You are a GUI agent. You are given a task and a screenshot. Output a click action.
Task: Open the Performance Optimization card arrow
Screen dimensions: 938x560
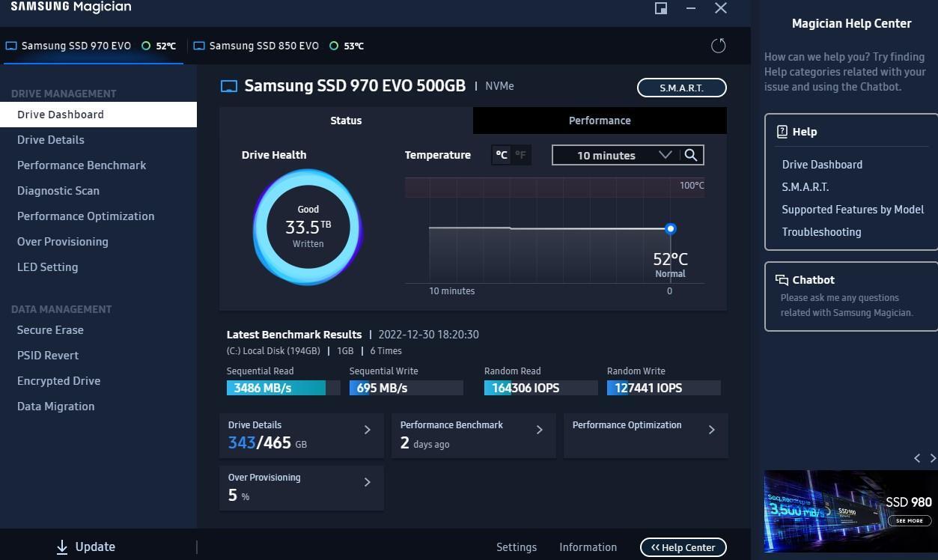[711, 430]
